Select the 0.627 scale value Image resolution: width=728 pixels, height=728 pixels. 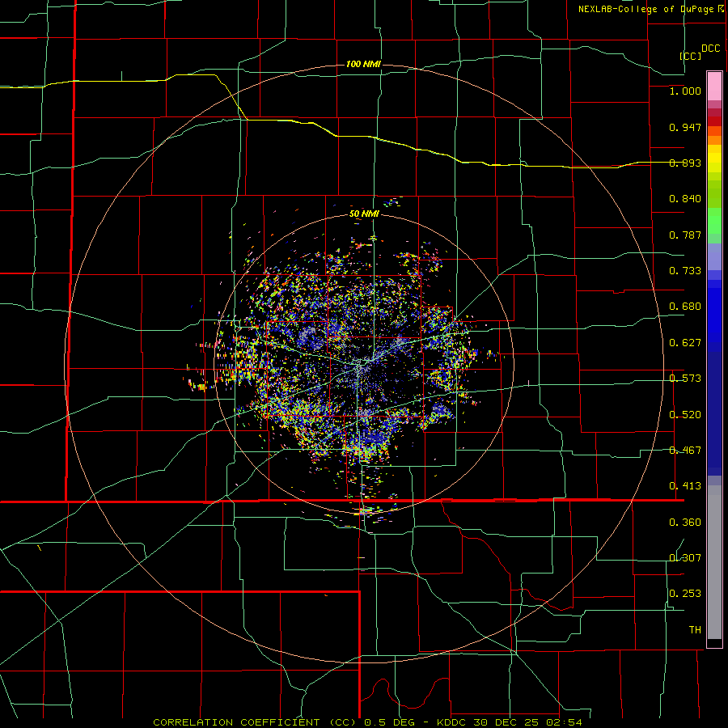(685, 343)
